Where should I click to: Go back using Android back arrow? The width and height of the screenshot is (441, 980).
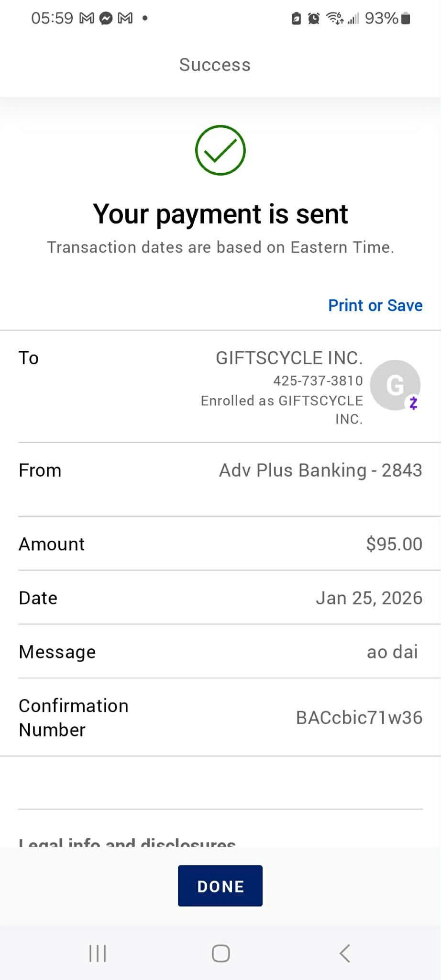[345, 953]
